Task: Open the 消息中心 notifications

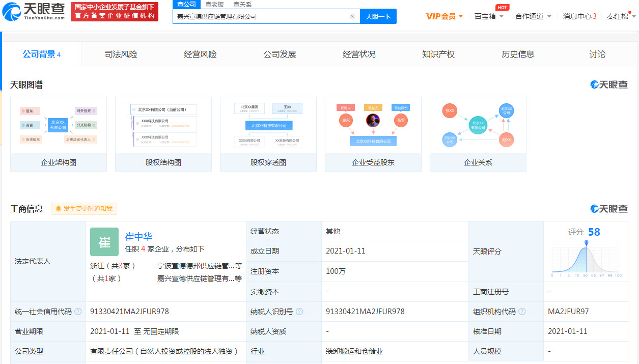Action: [x=579, y=16]
